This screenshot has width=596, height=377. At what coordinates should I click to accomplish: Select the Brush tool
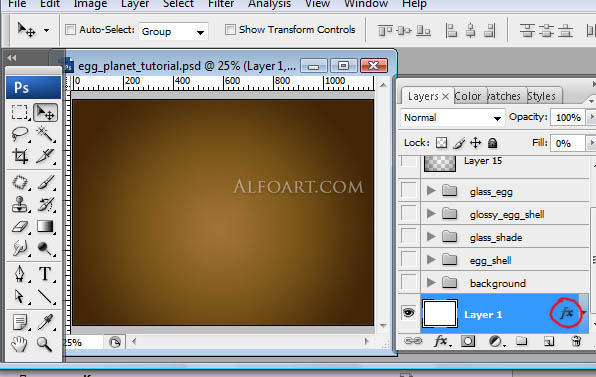46,183
